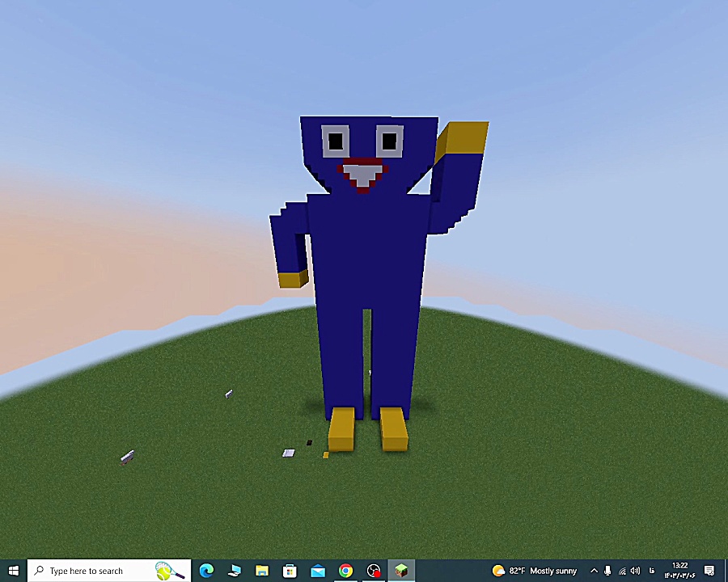728x582 pixels.
Task: Open the clock showing 13:22
Action: 679,571
